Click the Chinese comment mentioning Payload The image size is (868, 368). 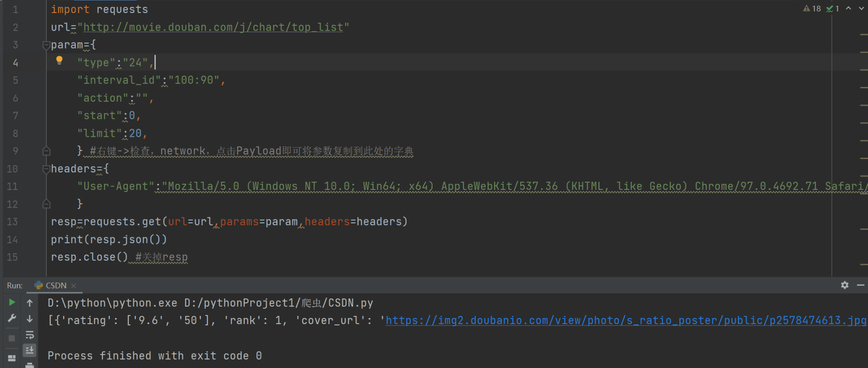(252, 151)
